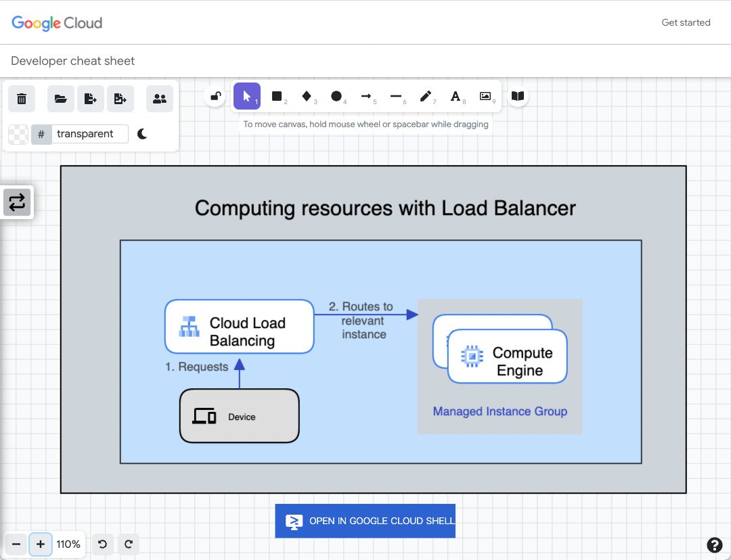Click the Developer cheat sheet heading
731x560 pixels.
[x=72, y=61]
